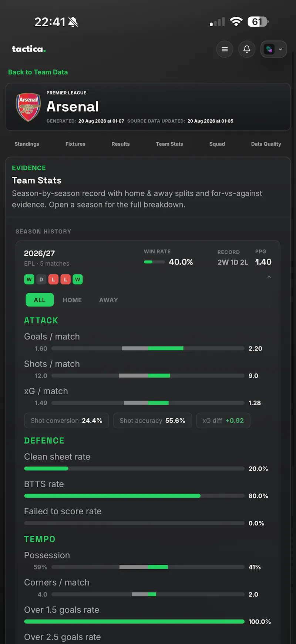Click the tactica logo
This screenshot has width=296, height=644.
tap(29, 49)
